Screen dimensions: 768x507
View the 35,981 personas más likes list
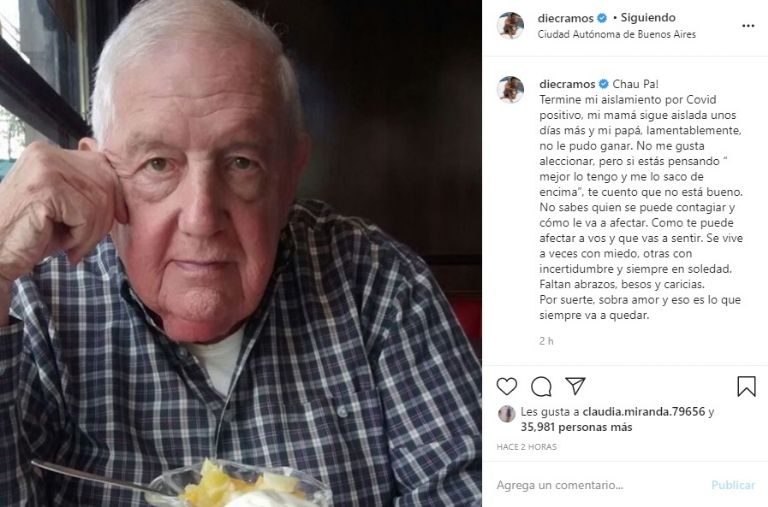(576, 427)
